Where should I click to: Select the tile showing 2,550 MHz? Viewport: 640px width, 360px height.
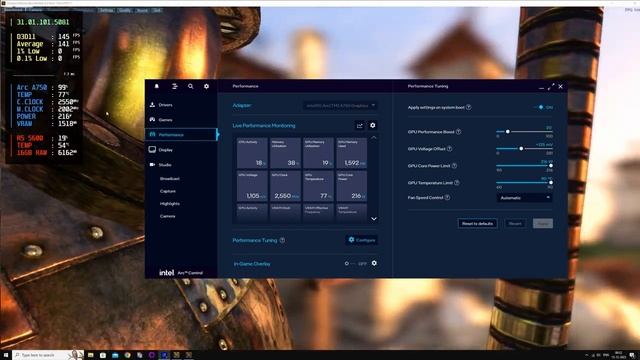coord(285,186)
